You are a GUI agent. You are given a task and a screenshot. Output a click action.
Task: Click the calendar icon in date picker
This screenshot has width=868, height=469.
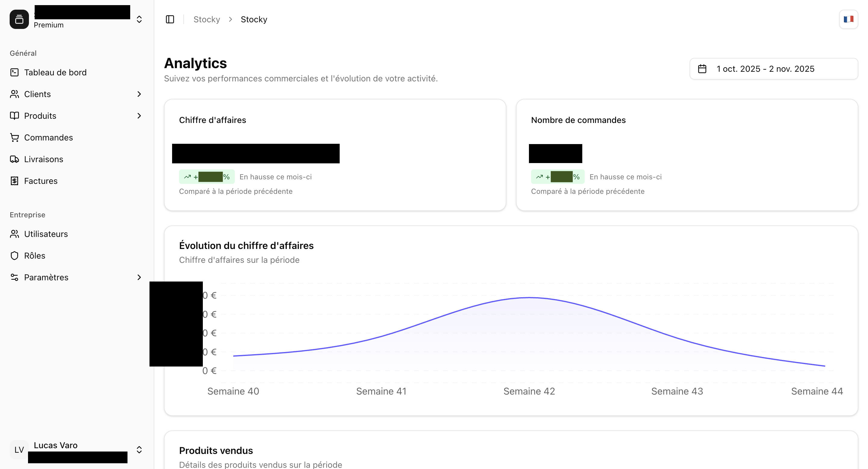point(702,69)
